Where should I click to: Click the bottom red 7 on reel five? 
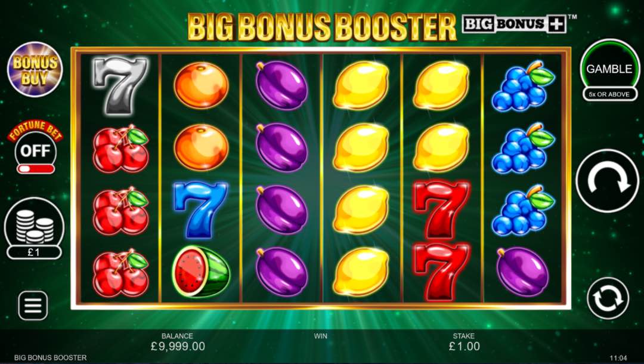click(441, 272)
